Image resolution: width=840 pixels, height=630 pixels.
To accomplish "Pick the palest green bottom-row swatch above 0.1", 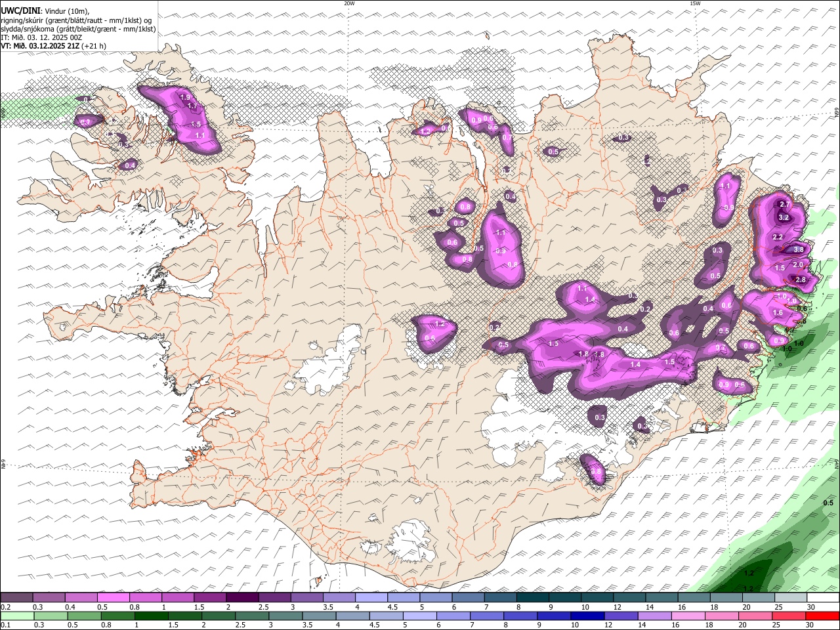I will [17, 616].
